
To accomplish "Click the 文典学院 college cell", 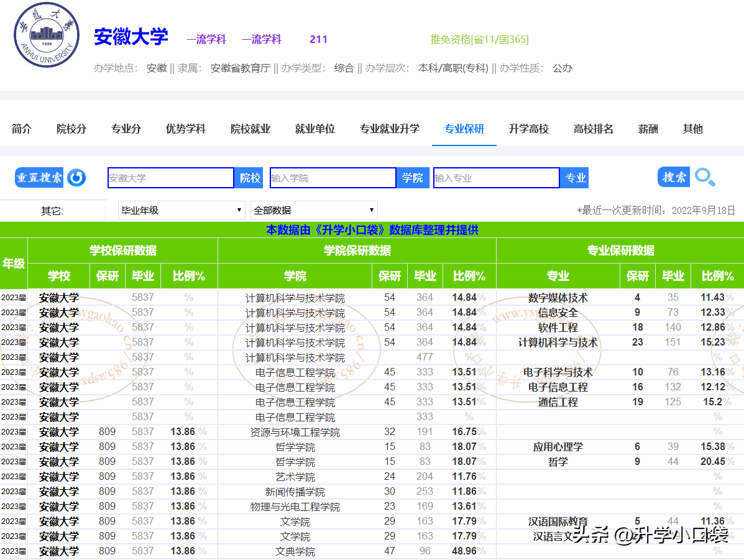I will pyautogui.click(x=295, y=551).
